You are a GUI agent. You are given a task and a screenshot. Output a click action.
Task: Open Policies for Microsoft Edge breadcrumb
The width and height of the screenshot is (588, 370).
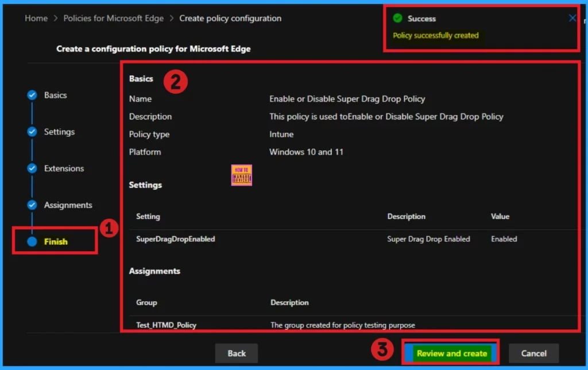point(113,18)
